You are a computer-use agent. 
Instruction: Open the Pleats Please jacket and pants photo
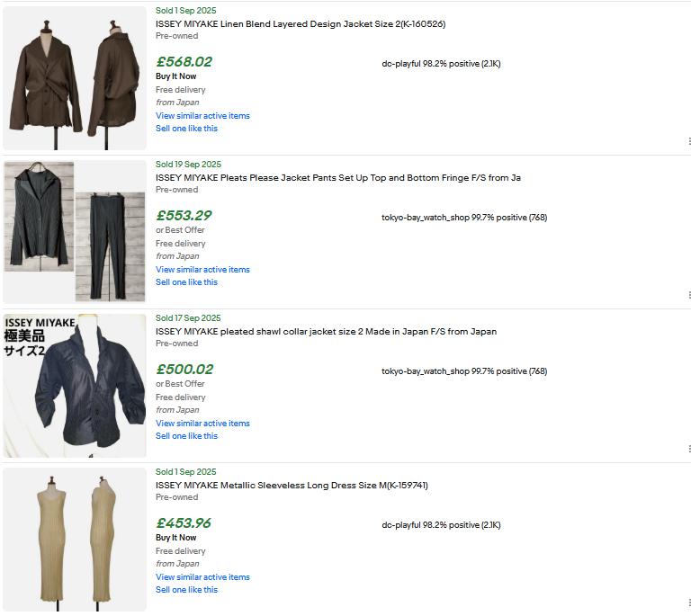pyautogui.click(x=75, y=232)
